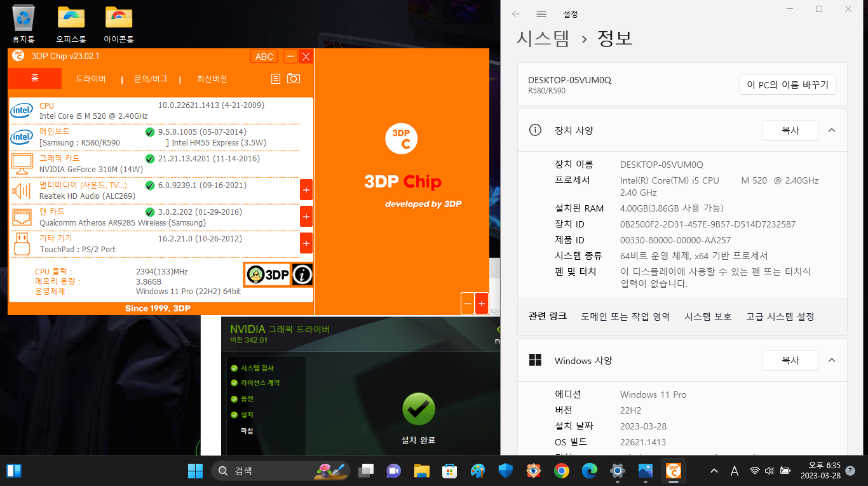Click the green check next to 메인보드 version

point(150,132)
